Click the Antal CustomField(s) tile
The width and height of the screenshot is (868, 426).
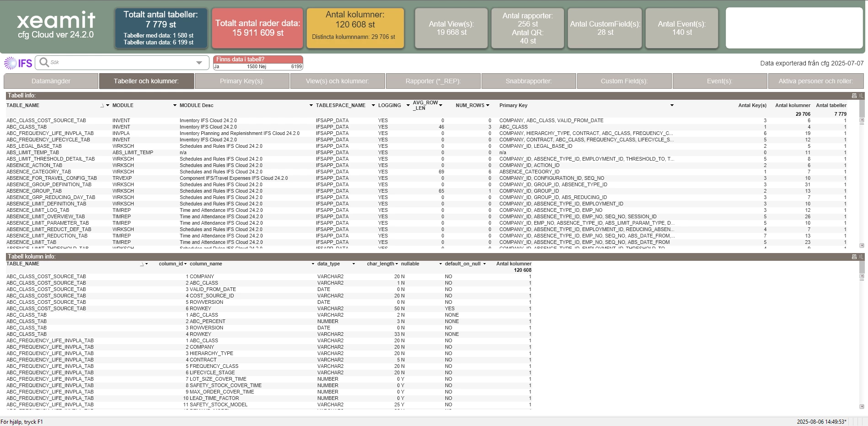point(605,28)
